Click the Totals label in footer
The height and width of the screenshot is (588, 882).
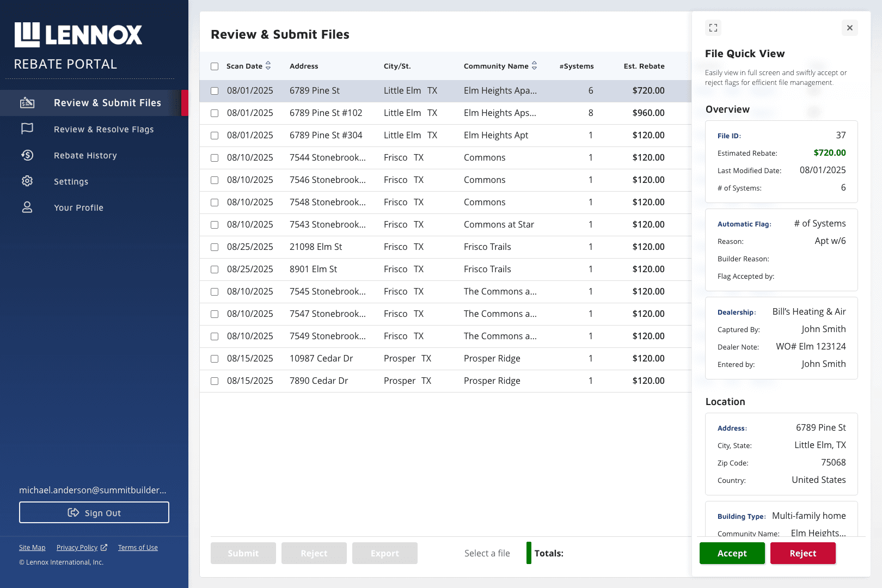click(x=549, y=553)
